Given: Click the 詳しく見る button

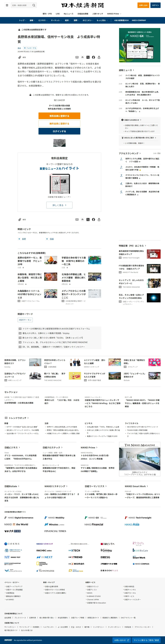Looking at the screenshot, I should (x=59, y=205).
